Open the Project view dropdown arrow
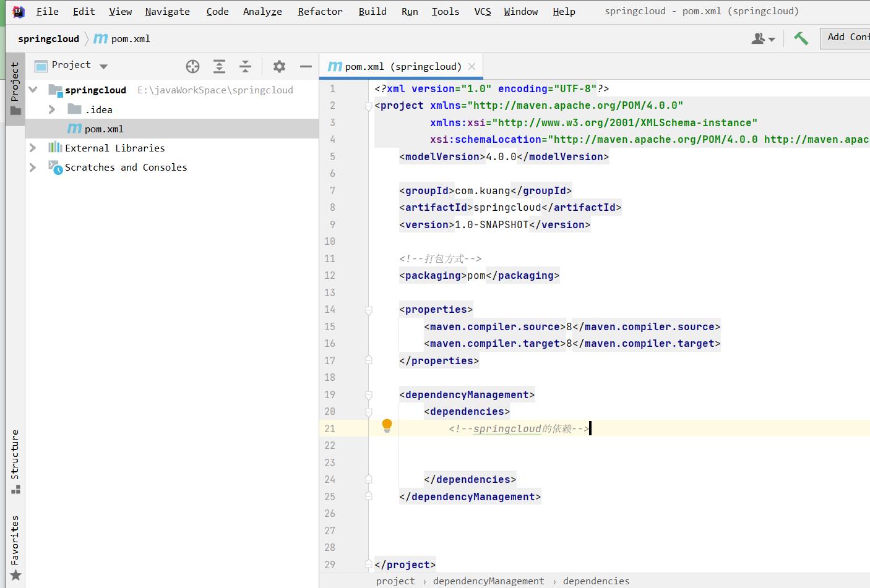870x588 pixels. coord(103,66)
